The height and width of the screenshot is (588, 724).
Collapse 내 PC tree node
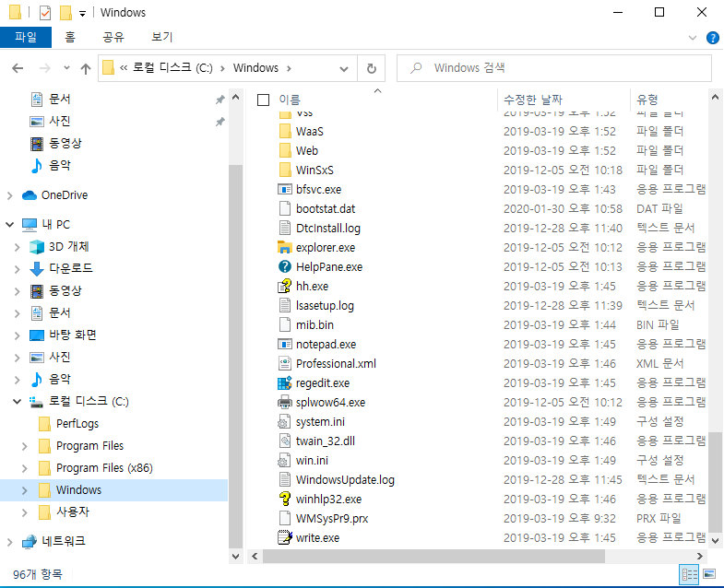(x=10, y=225)
